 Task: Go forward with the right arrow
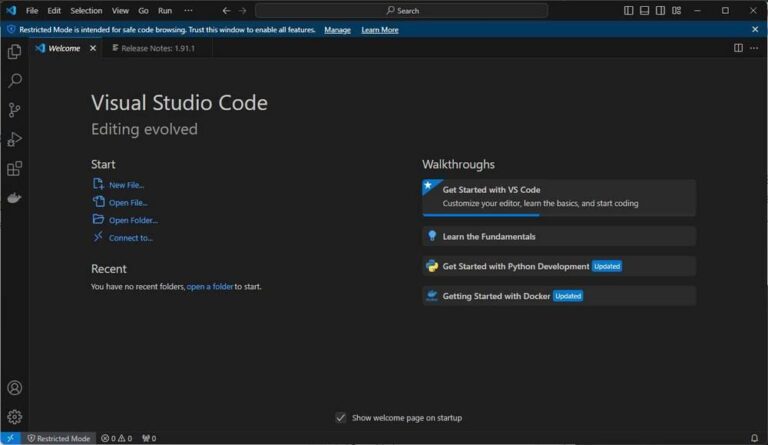pyautogui.click(x=242, y=10)
